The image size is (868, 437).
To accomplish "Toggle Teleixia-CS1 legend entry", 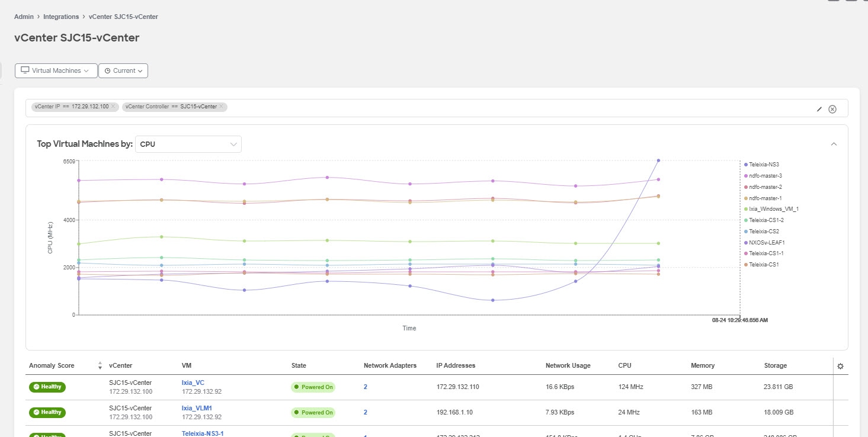I will pyautogui.click(x=761, y=265).
